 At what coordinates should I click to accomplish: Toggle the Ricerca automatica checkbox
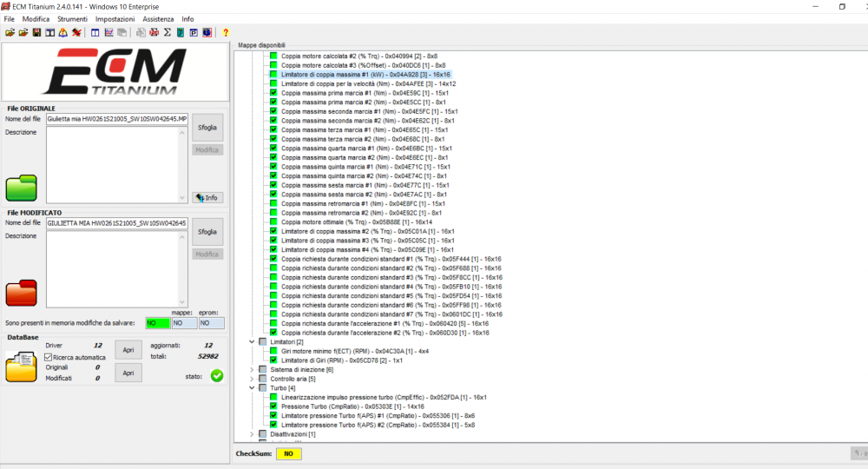point(49,356)
